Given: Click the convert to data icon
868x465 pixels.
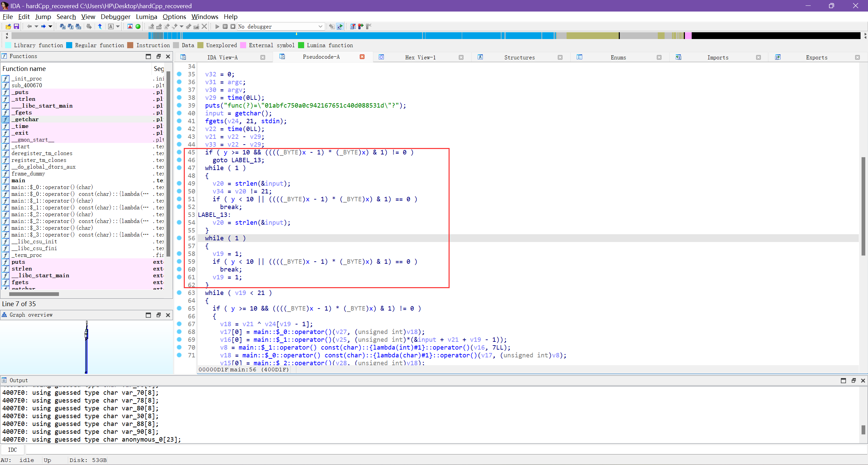Looking at the screenshot, I should (x=159, y=26).
